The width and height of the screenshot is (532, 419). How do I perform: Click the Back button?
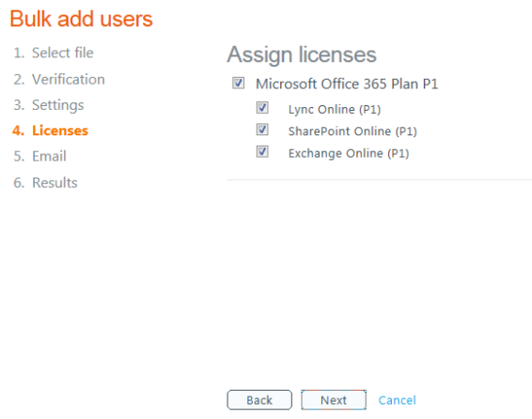(x=259, y=400)
